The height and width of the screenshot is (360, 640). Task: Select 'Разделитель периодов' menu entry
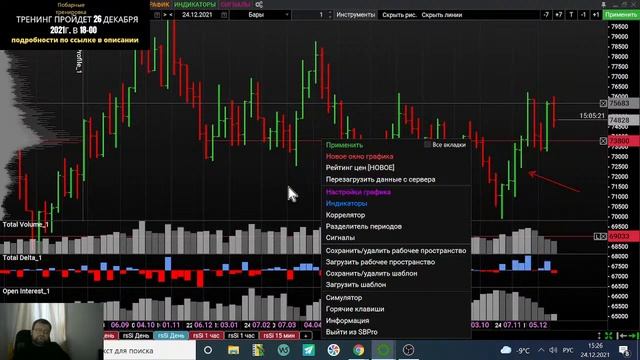click(364, 226)
